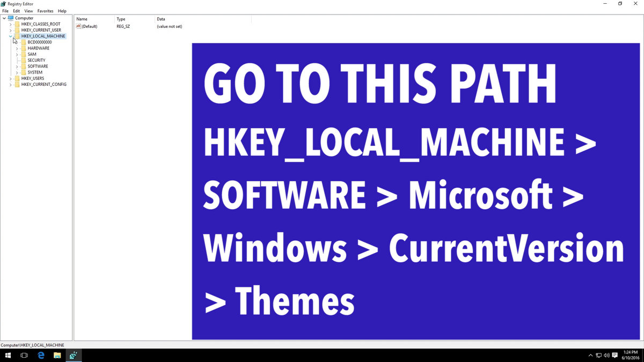The width and height of the screenshot is (644, 362).
Task: Open the Help menu
Action: click(62, 11)
